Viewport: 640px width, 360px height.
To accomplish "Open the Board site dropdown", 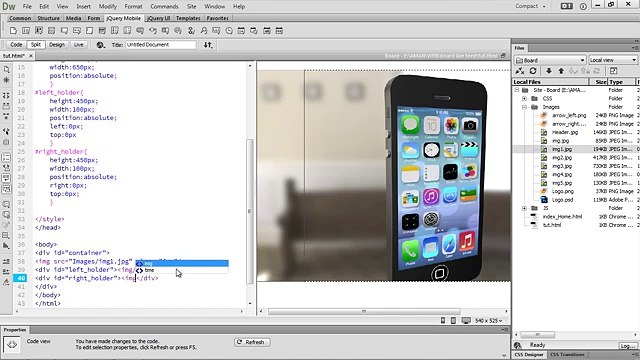I will coord(550,60).
